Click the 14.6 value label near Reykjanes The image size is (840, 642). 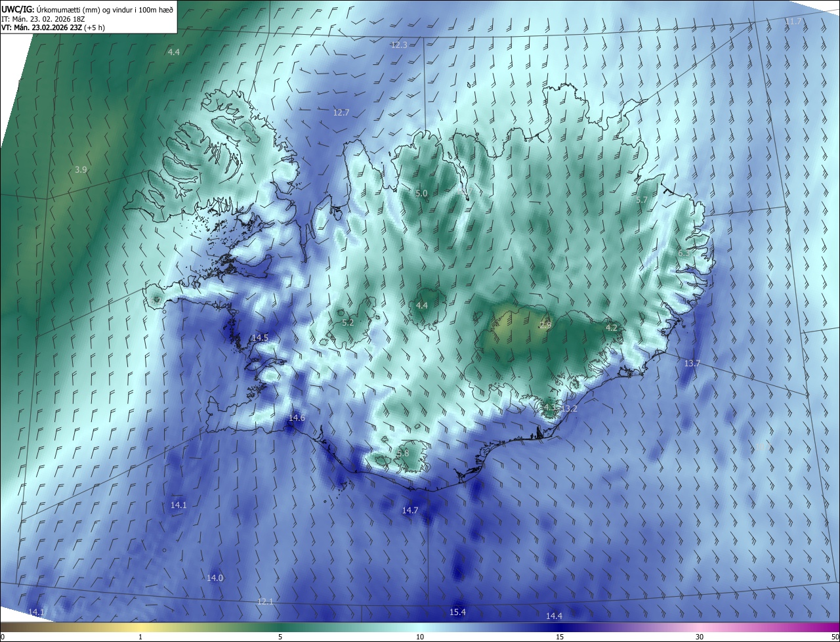click(x=297, y=418)
